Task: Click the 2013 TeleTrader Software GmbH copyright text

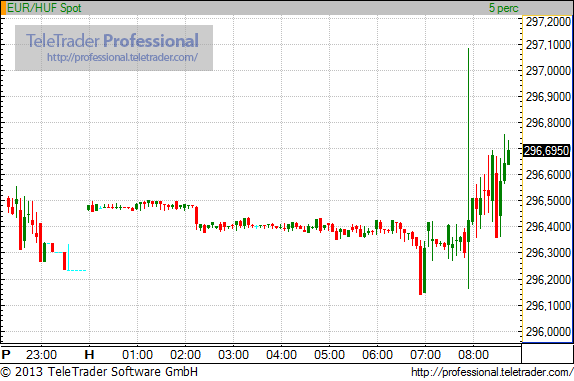Action: point(99,372)
